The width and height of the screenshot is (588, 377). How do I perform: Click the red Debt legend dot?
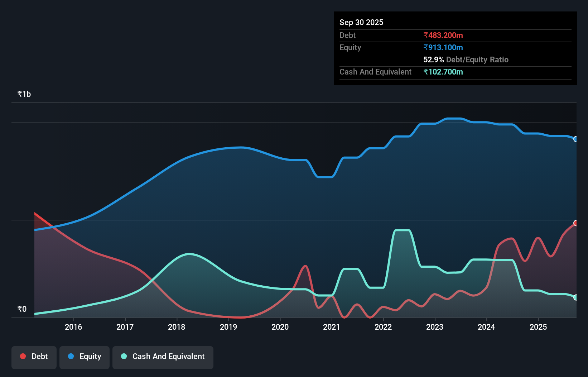coord(23,356)
